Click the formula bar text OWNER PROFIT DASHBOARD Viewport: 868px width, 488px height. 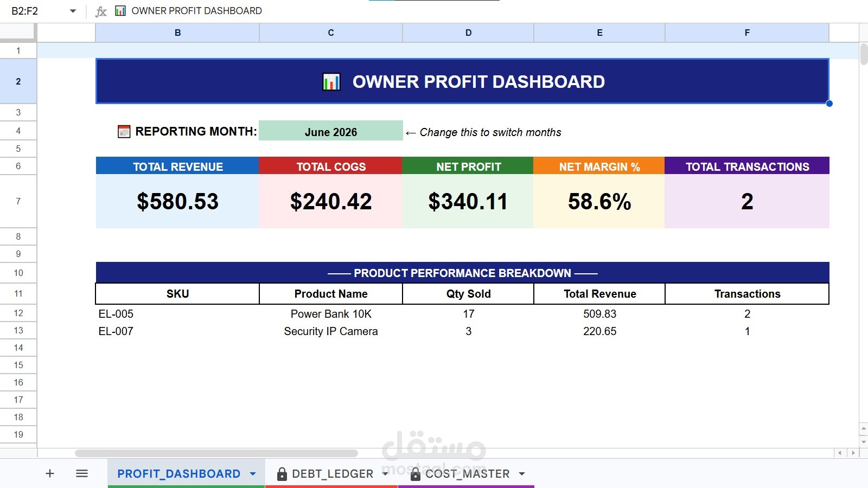point(196,11)
